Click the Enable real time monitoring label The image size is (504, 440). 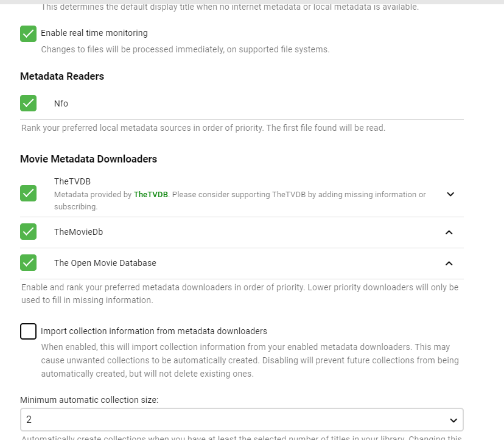click(94, 33)
